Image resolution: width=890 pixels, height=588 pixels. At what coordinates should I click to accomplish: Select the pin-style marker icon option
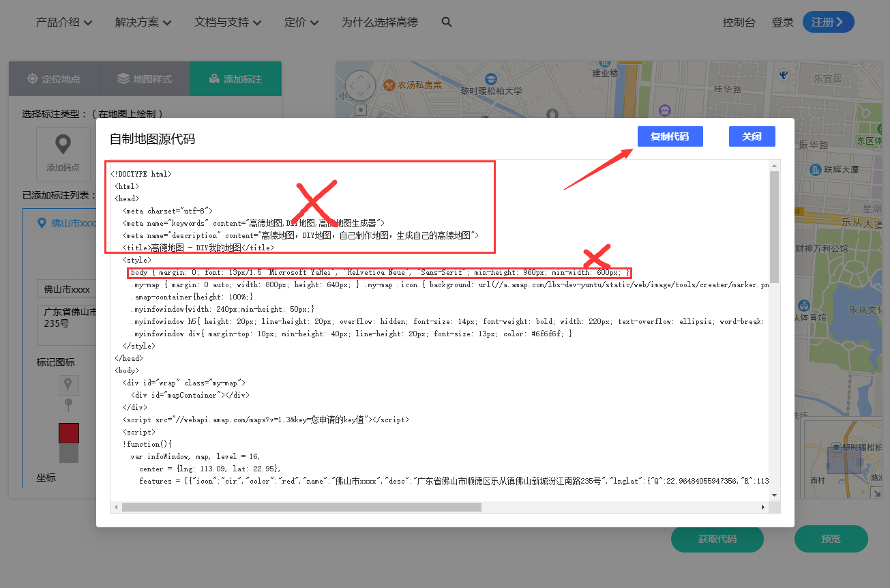pos(68,385)
